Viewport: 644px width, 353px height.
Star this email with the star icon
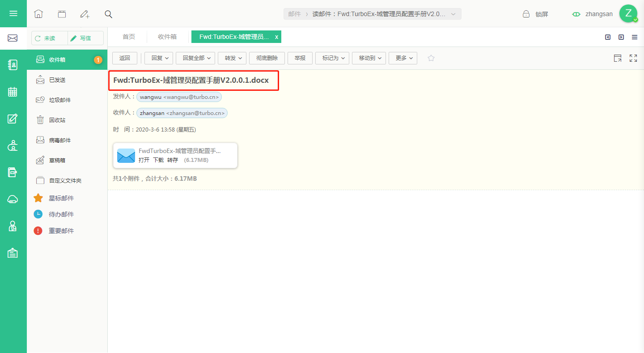pyautogui.click(x=431, y=58)
